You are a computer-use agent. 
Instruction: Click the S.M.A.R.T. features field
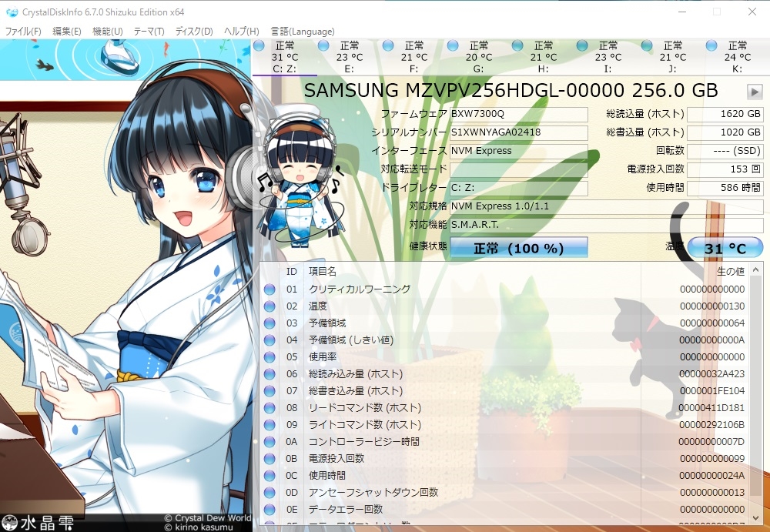click(x=607, y=225)
